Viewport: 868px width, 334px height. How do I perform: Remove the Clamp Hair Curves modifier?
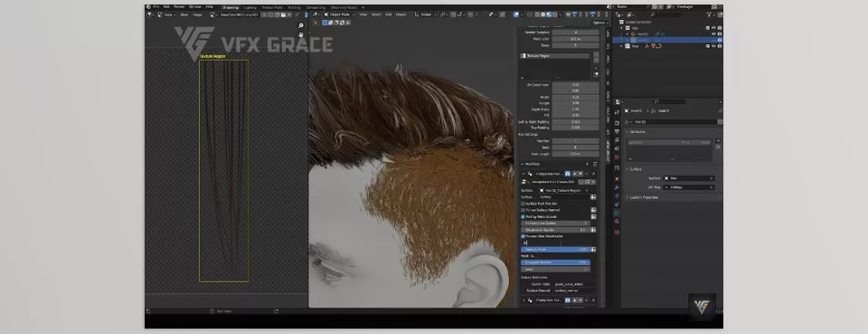pos(594,301)
